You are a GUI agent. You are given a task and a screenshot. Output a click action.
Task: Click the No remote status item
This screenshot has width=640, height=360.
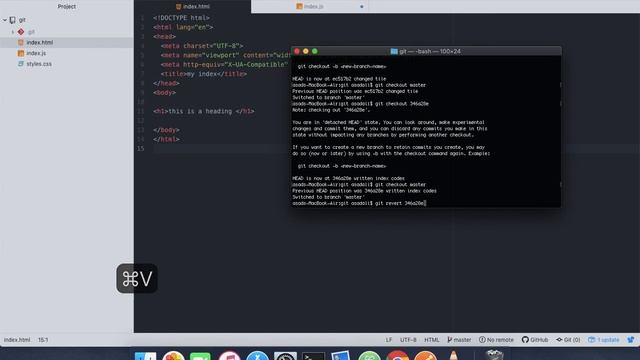(x=496, y=340)
